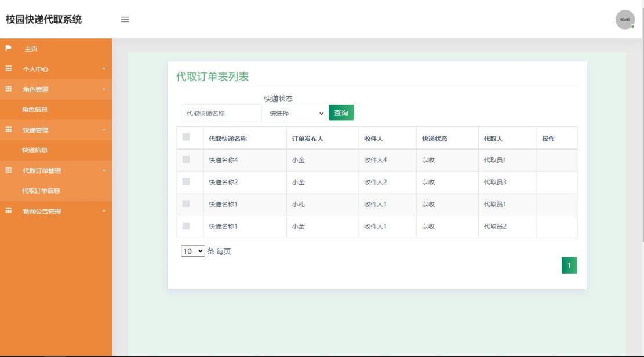This screenshot has width=644, height=357.
Task: Check the checkbox for row with 小札
Action: 186,204
